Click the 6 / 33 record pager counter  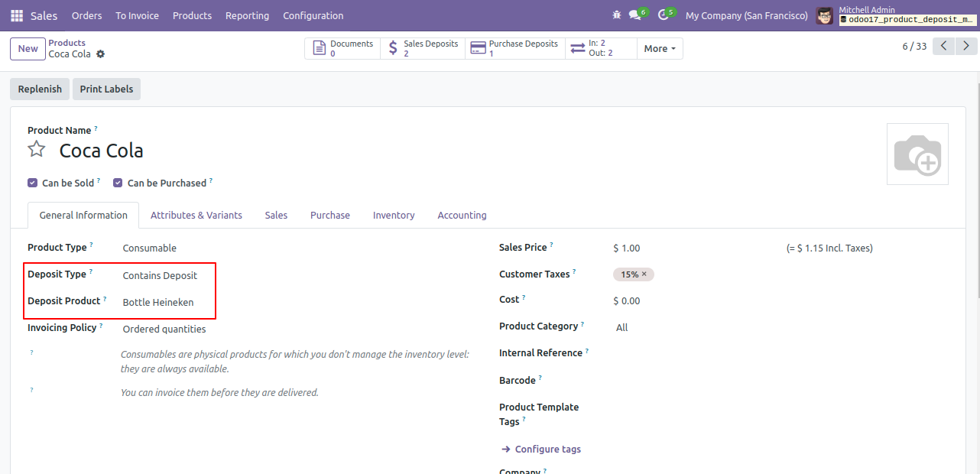tap(914, 47)
